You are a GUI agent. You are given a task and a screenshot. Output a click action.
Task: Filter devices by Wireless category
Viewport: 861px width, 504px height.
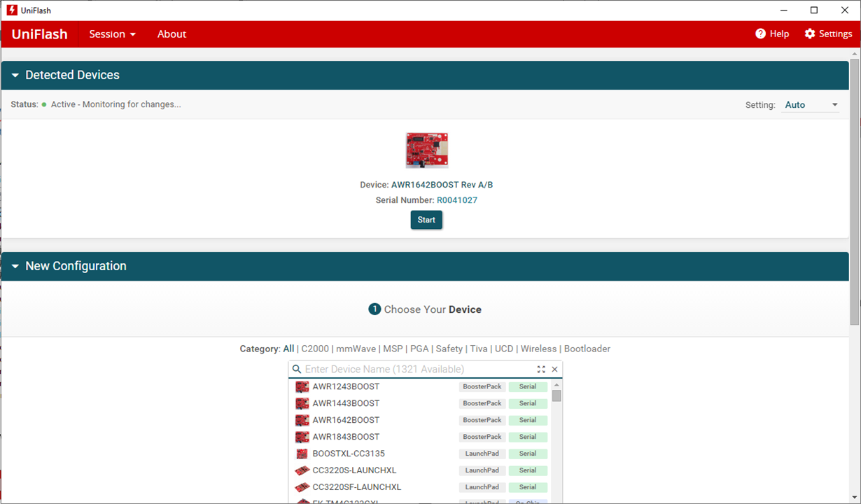(x=538, y=349)
